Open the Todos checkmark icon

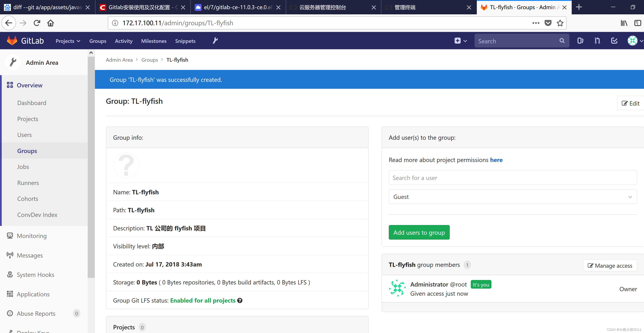(614, 41)
